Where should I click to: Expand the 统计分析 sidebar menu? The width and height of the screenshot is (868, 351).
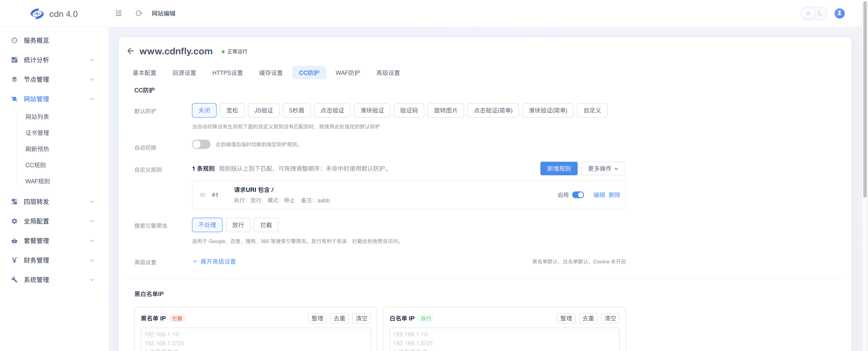[92, 60]
